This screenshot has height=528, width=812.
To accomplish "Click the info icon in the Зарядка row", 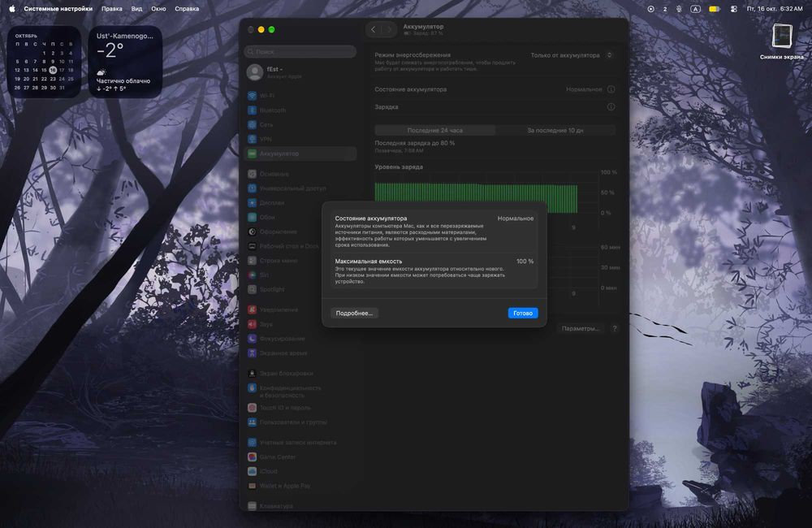I will point(611,107).
